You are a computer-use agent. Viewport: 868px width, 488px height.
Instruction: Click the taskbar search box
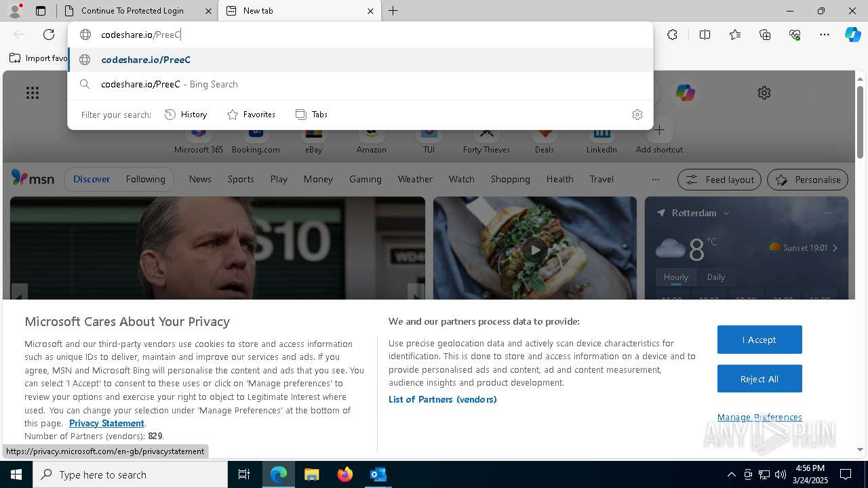[130, 474]
